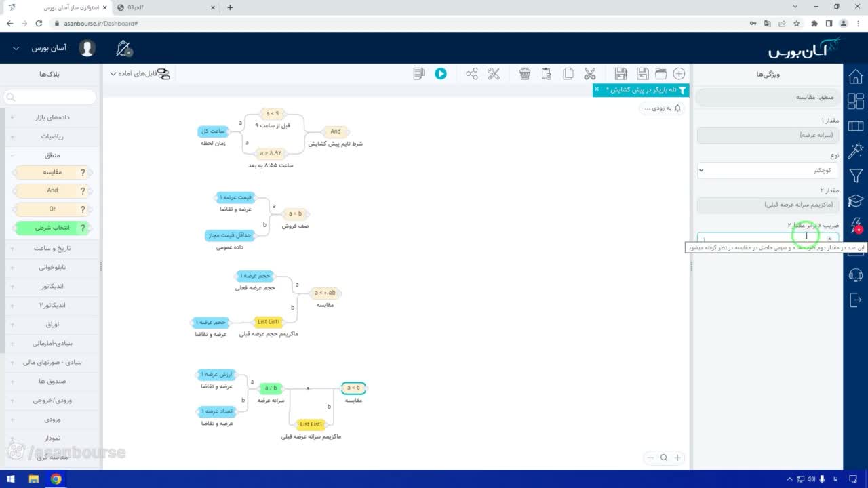Click the circled plus new strategy icon
The width and height of the screenshot is (868, 488).
[x=679, y=74]
